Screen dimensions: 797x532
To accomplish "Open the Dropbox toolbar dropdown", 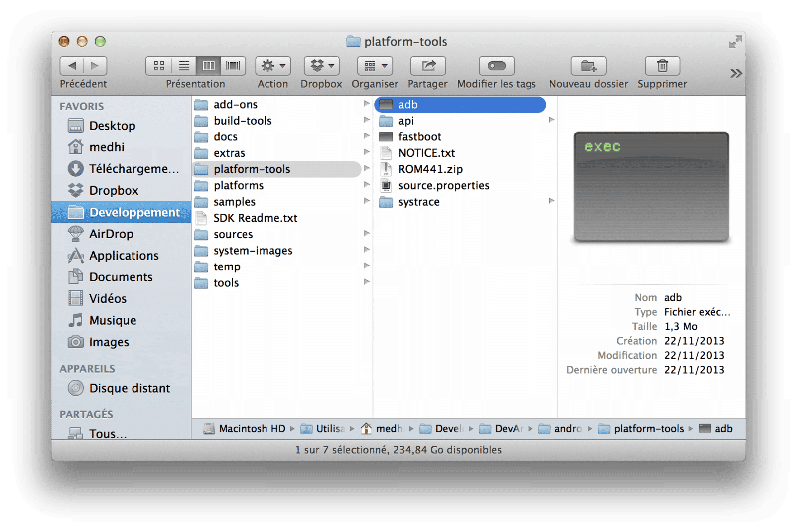I will 321,66.
